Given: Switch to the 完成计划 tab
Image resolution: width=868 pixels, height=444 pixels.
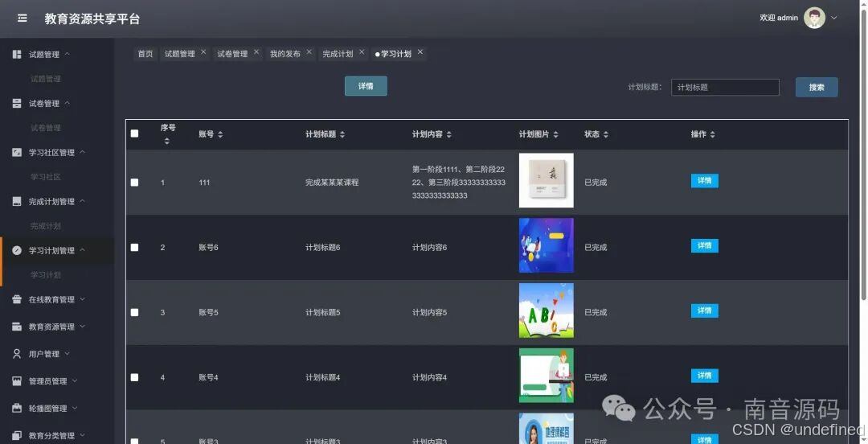Looking at the screenshot, I should point(338,54).
